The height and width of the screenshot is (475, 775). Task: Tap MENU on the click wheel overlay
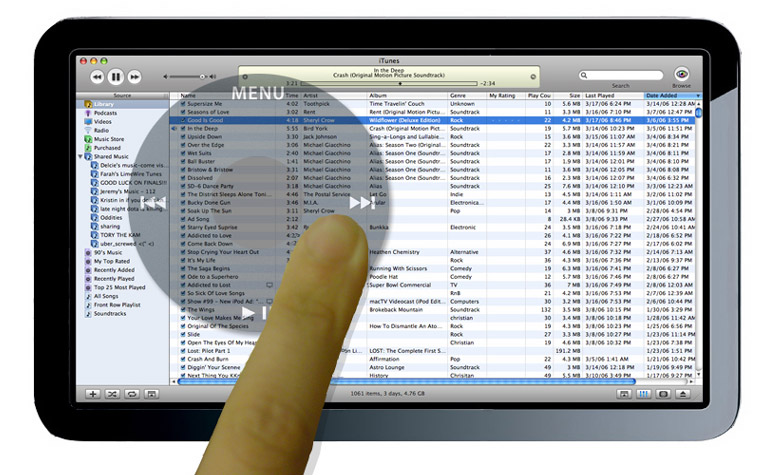coord(258,93)
